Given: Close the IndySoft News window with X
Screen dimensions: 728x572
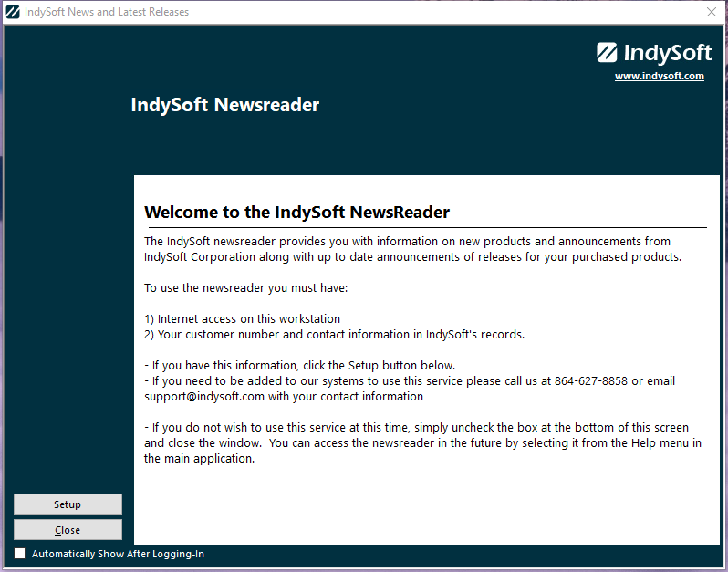Looking at the screenshot, I should (x=711, y=12).
